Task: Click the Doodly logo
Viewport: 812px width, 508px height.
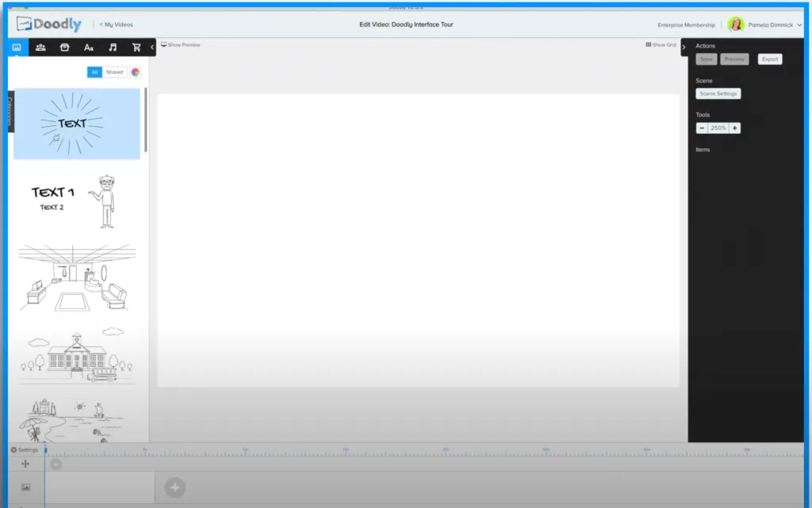Action: click(48, 24)
